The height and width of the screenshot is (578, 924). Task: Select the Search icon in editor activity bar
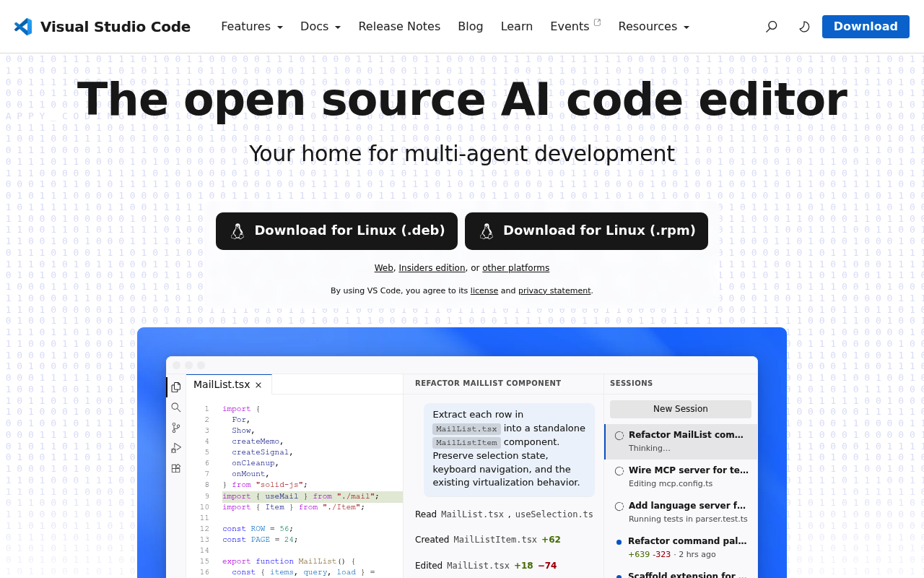176,407
